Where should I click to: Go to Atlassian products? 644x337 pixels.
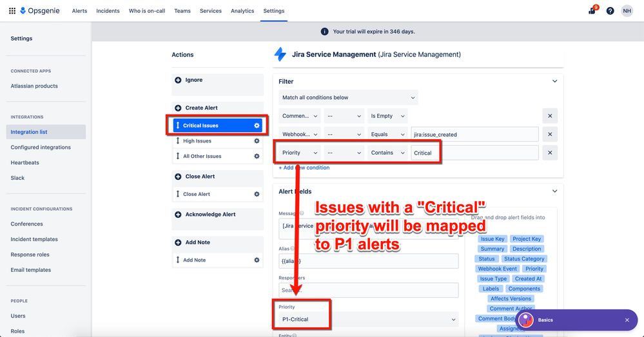[x=35, y=86]
